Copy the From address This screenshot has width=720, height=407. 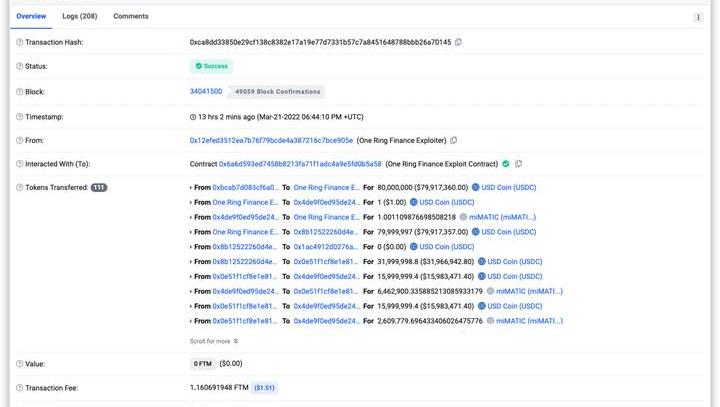coord(453,141)
